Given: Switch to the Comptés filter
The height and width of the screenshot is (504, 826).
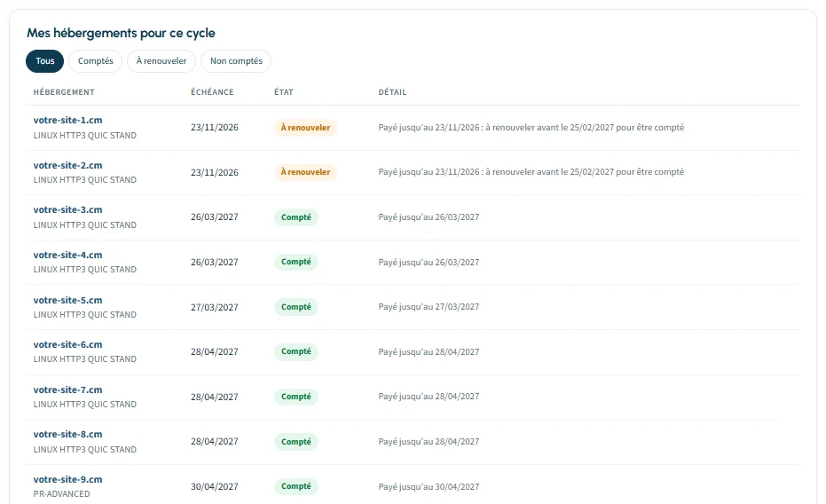Looking at the screenshot, I should [x=95, y=61].
